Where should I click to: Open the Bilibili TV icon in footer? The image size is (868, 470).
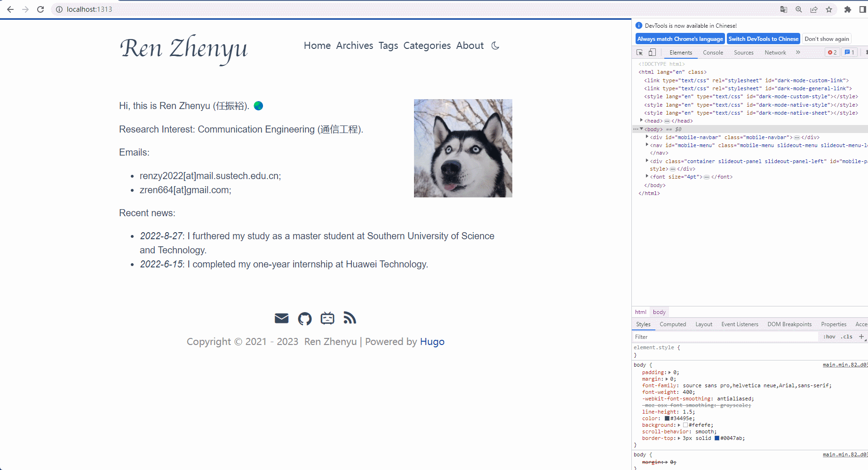coord(327,318)
